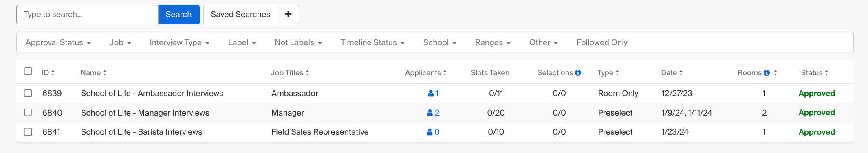868x153 pixels.
Task: Click the date 12/27/23
Action: click(x=677, y=93)
